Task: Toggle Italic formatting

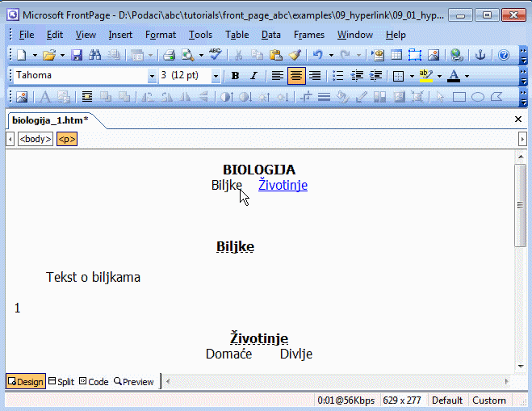Action: 253,76
